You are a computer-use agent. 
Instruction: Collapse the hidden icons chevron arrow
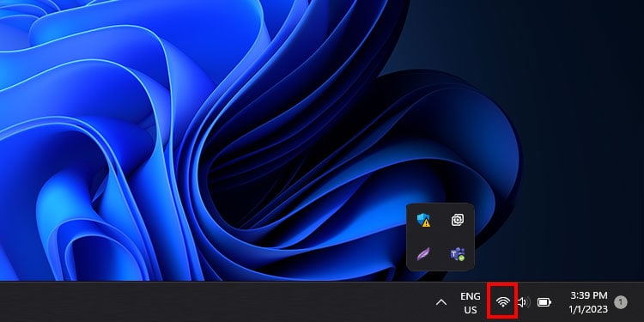pyautogui.click(x=441, y=303)
